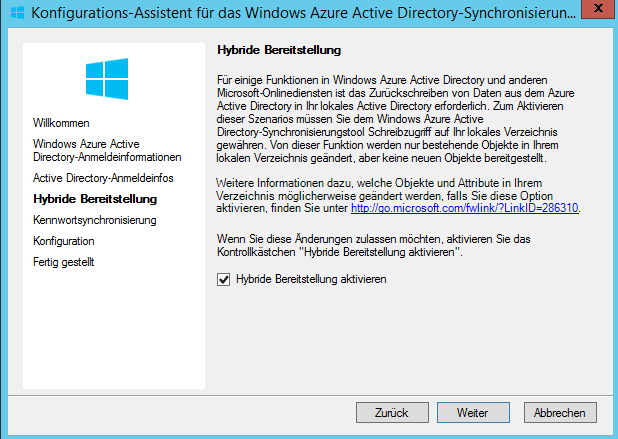The width and height of the screenshot is (618, 439).
Task: Click Weiter to continue
Action: point(471,412)
